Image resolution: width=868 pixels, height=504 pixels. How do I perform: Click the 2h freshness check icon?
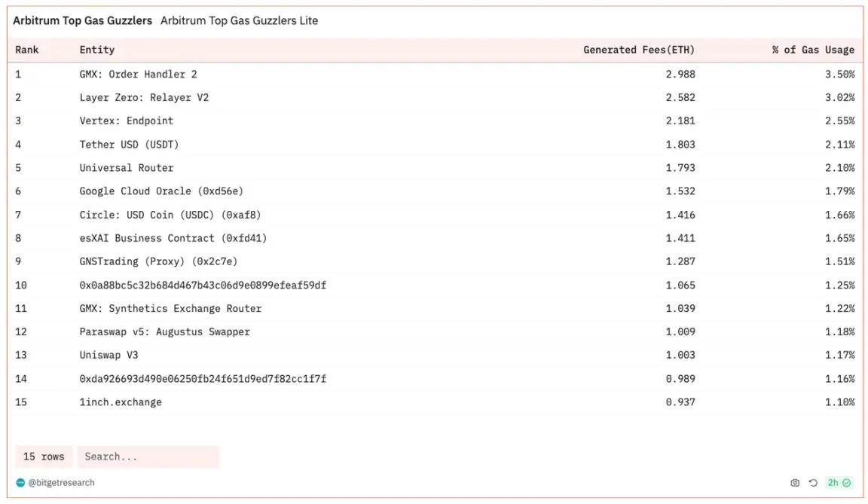click(839, 482)
